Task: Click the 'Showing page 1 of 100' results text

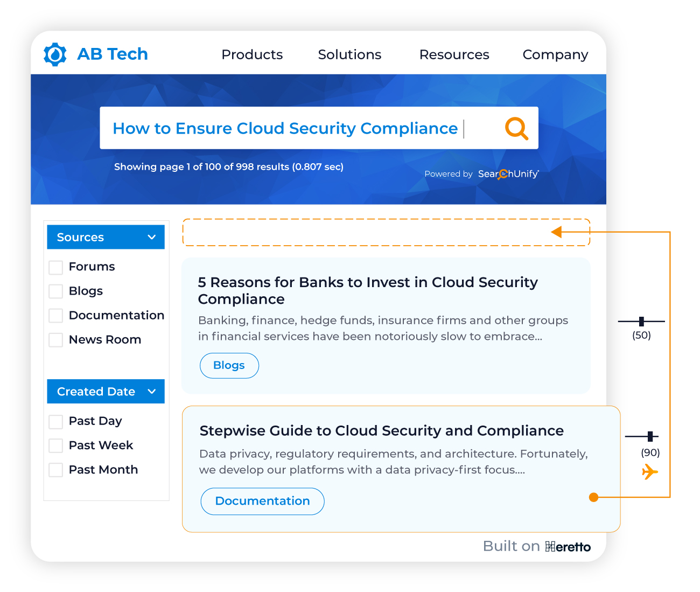Action: coord(229,166)
